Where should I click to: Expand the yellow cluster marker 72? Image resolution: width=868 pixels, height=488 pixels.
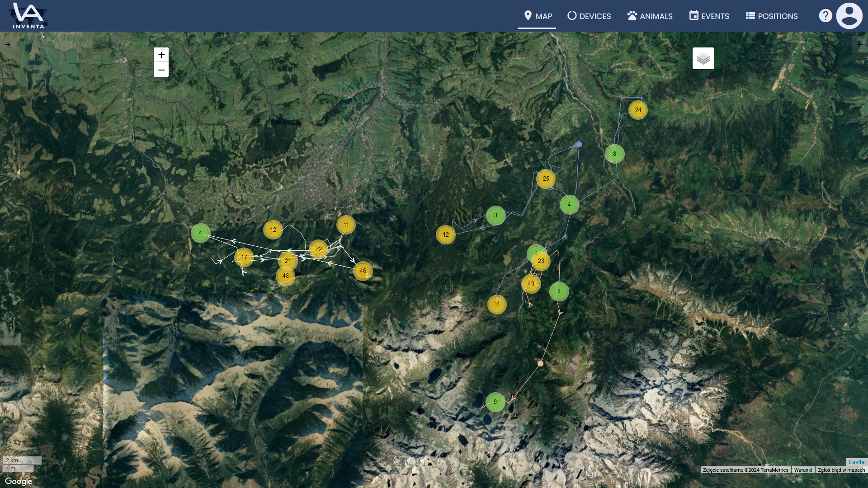pos(319,249)
